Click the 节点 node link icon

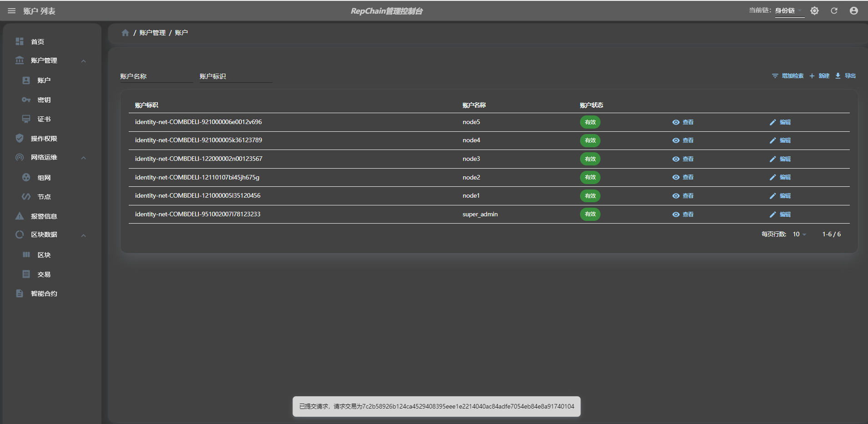pyautogui.click(x=26, y=196)
